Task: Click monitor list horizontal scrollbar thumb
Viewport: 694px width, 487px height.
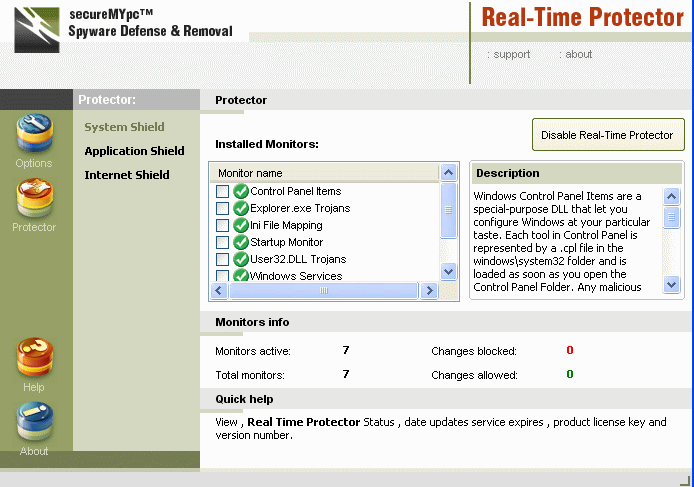Action: point(324,290)
